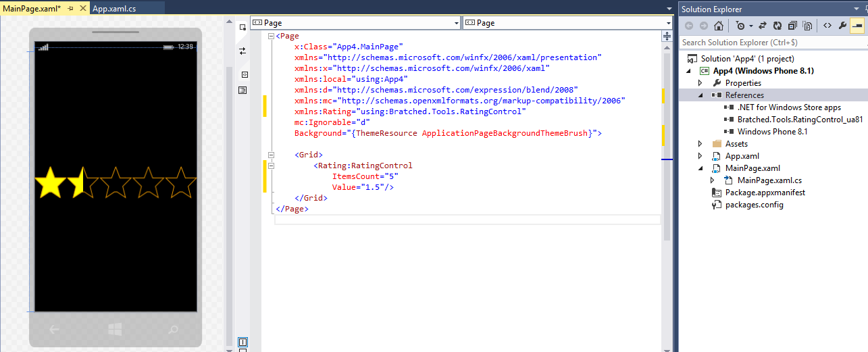Image resolution: width=868 pixels, height=352 pixels.
Task: Open the Pending Changes Filter dropdown arrow
Action: click(750, 26)
